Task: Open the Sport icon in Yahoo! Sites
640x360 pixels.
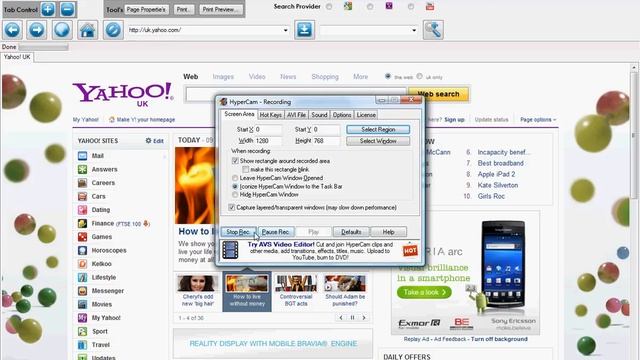Action: click(x=82, y=331)
